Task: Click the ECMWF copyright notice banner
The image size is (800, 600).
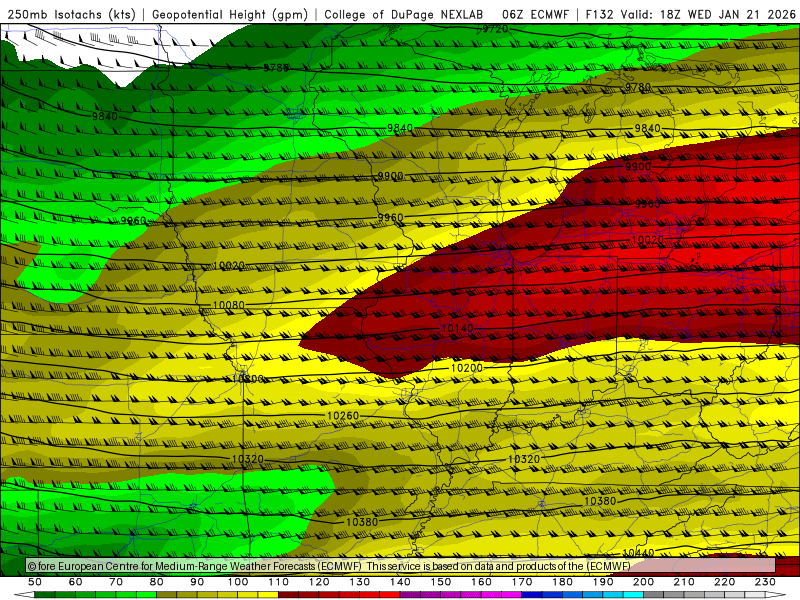Action: 401,566
